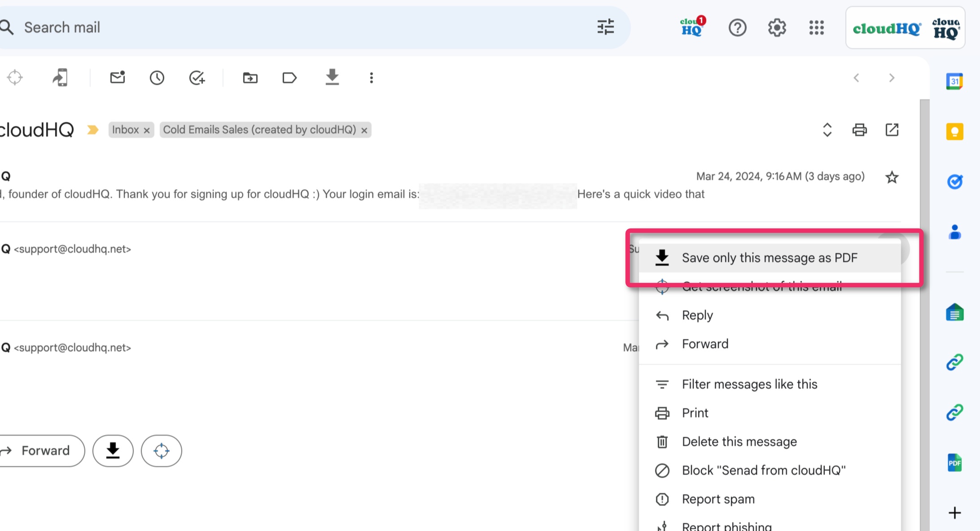This screenshot has width=980, height=531.
Task: Toggle the importance marker next to subject
Action: point(92,130)
